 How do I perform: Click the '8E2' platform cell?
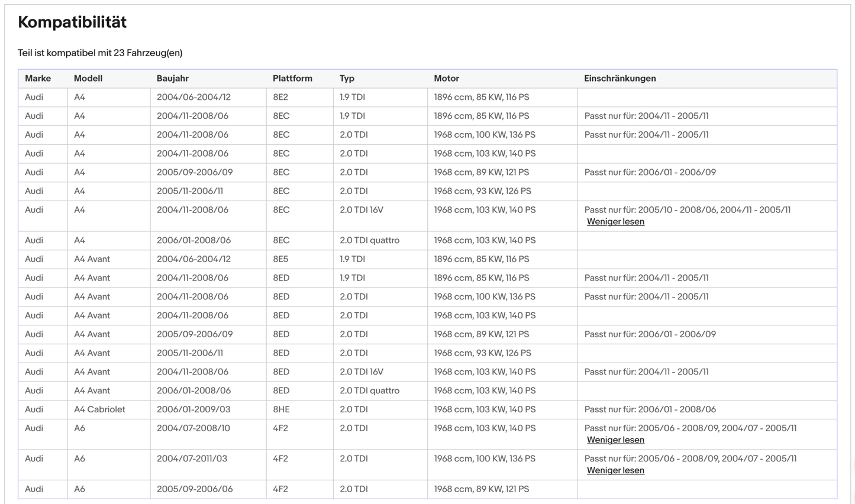(281, 97)
